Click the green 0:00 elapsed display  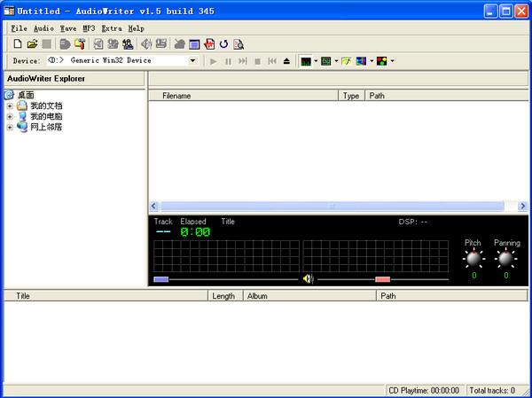[x=195, y=232]
